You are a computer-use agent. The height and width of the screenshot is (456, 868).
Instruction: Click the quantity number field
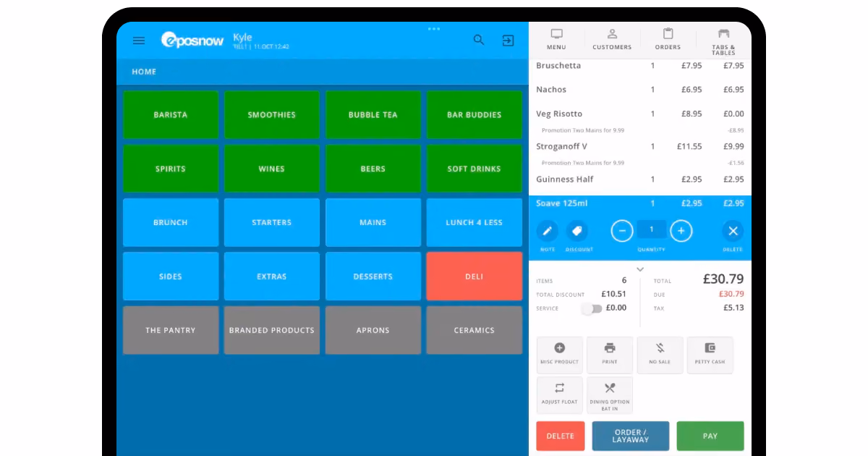(x=652, y=229)
